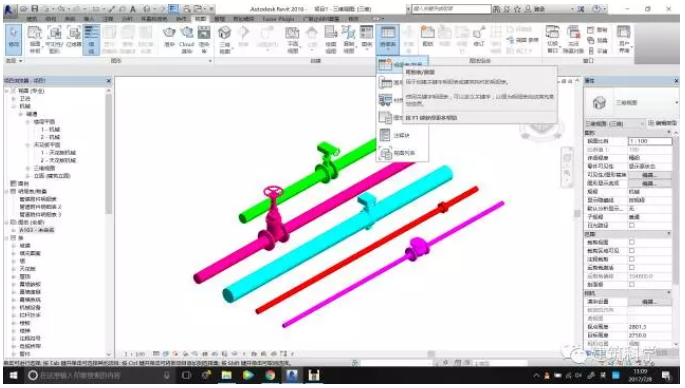Open the Legends tool

(367, 37)
